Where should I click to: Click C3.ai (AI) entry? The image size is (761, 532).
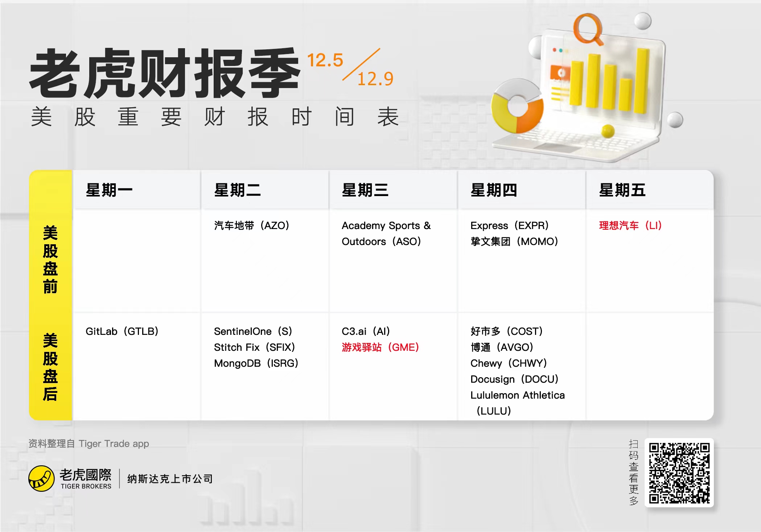tap(366, 331)
